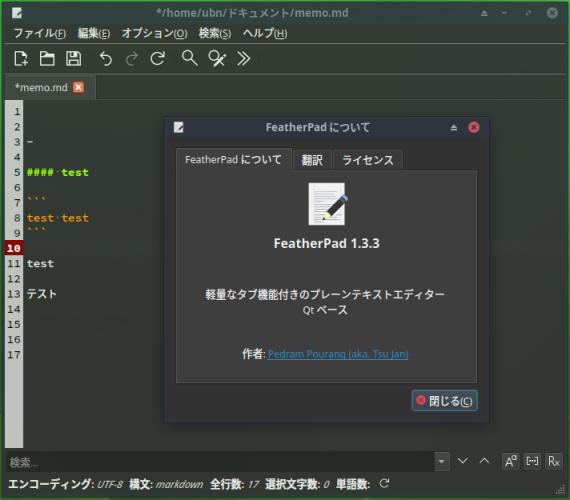
Task: Create a new tab with the New icon
Action: point(21,59)
